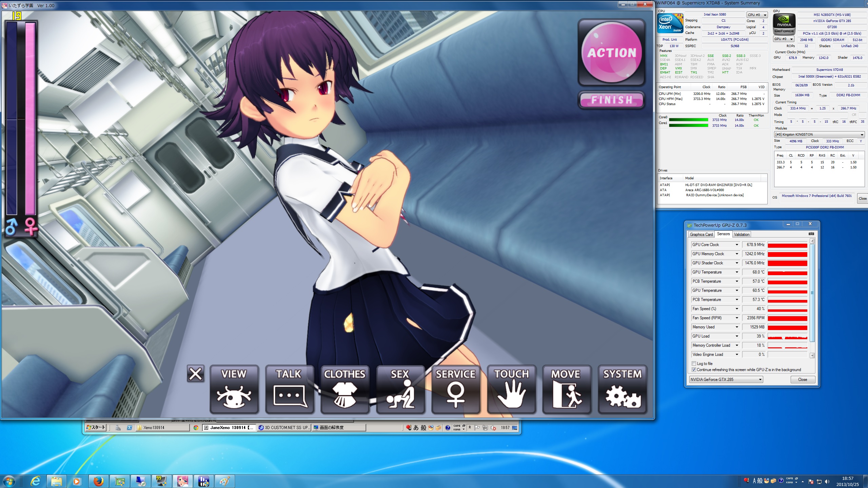Expand the GPU Core Clock sensor dropdown
This screenshot has width=868, height=488.
736,245
